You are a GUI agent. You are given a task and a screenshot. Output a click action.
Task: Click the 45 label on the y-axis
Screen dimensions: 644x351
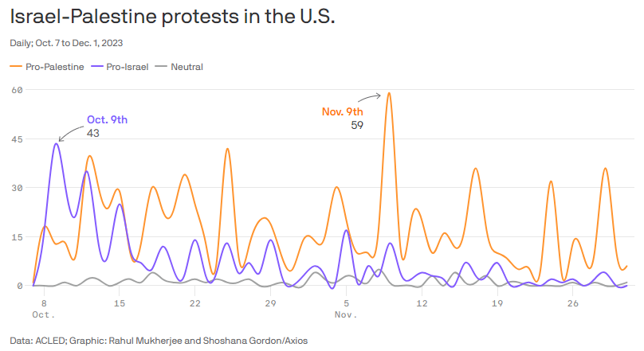[16, 139]
